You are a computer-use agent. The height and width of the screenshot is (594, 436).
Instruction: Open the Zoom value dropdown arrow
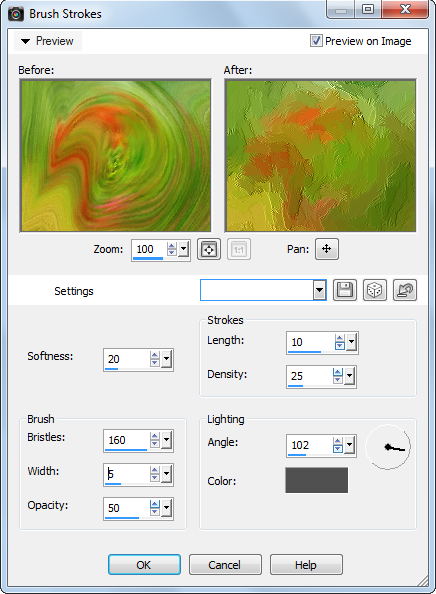pyautogui.click(x=183, y=249)
